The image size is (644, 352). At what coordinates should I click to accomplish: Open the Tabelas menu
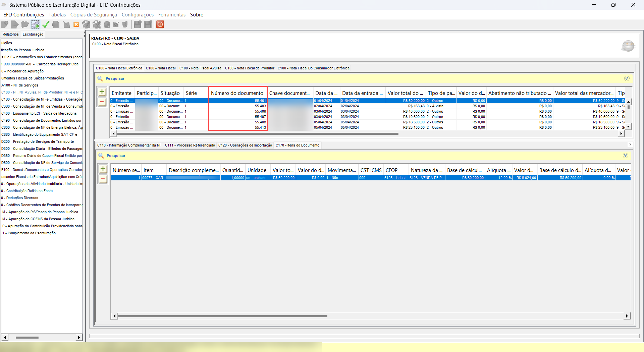click(57, 15)
